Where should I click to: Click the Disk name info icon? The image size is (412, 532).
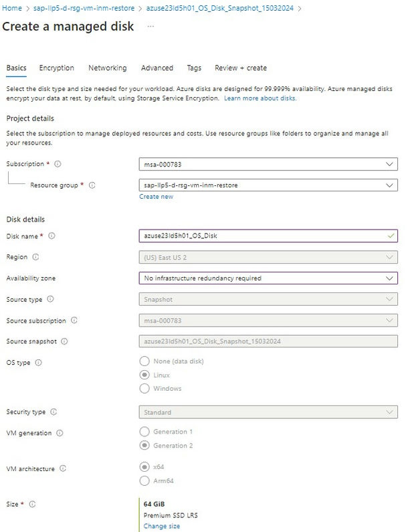51,236
